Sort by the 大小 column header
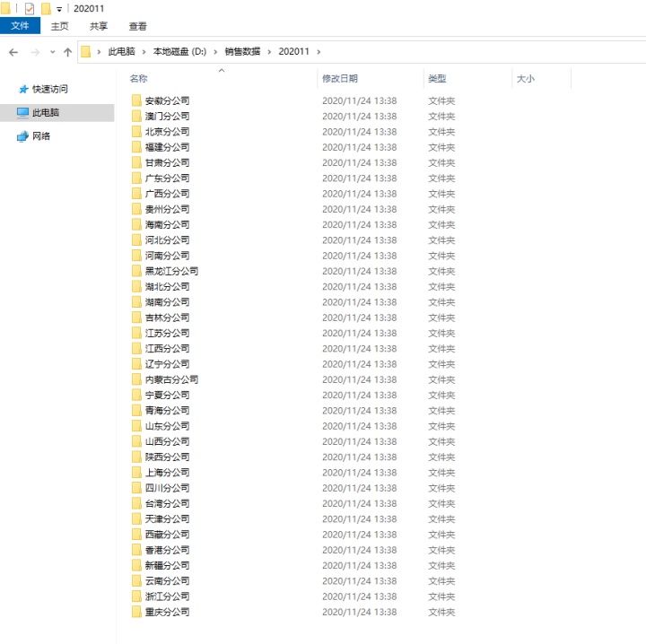Viewport: 646px width, 644px height. (526, 79)
